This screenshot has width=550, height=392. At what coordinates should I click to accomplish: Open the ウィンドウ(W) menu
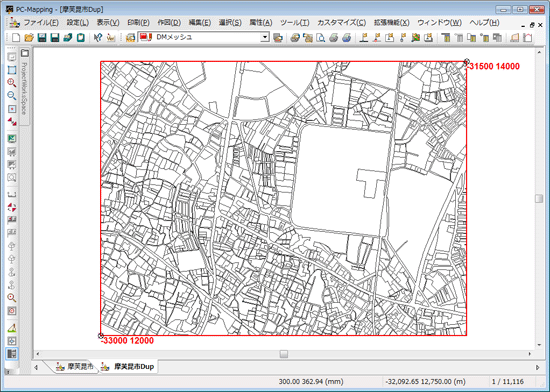coord(440,22)
